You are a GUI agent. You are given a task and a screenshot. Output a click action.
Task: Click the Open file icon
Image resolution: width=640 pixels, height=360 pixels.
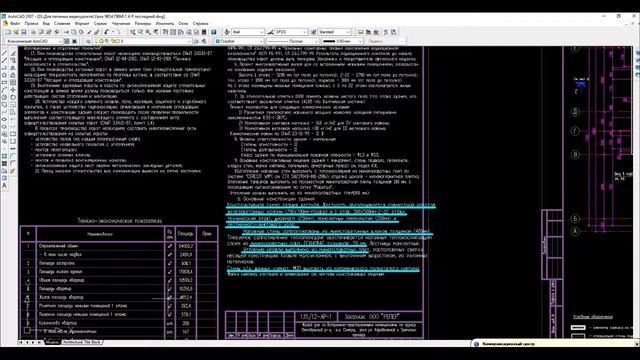pyautogui.click(x=16, y=32)
